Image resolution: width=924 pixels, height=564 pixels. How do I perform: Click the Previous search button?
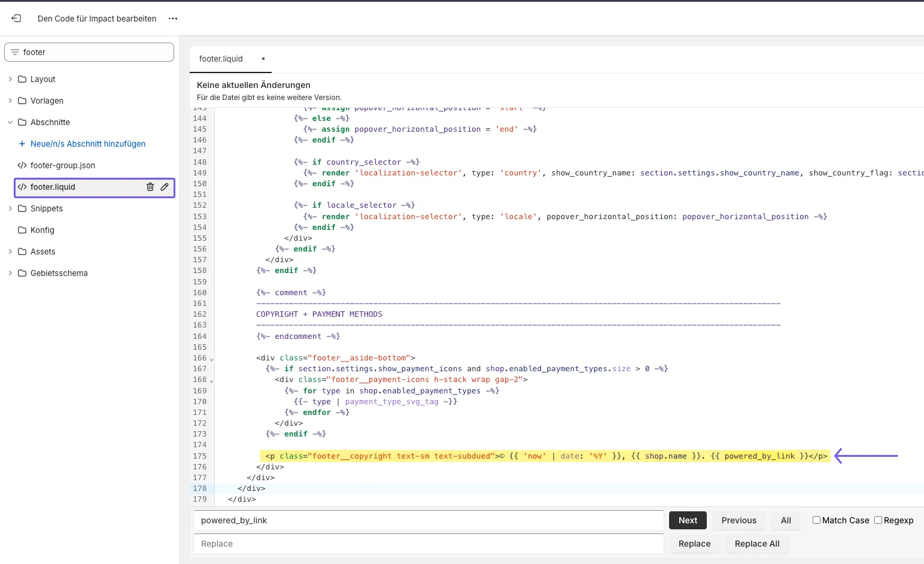click(738, 520)
